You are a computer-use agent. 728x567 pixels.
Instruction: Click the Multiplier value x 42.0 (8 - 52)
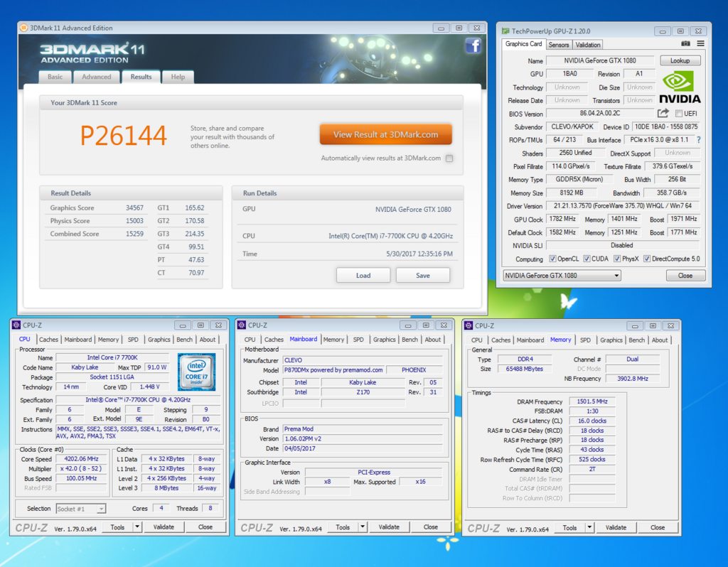click(82, 469)
